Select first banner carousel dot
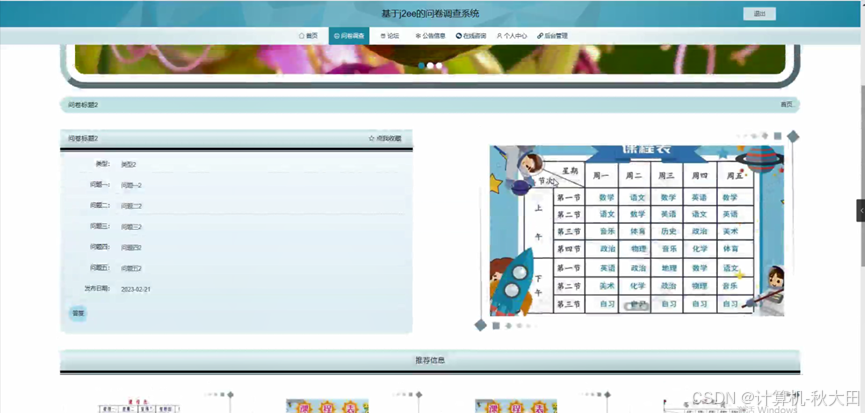Viewport: 865px width, 413px height. point(421,66)
